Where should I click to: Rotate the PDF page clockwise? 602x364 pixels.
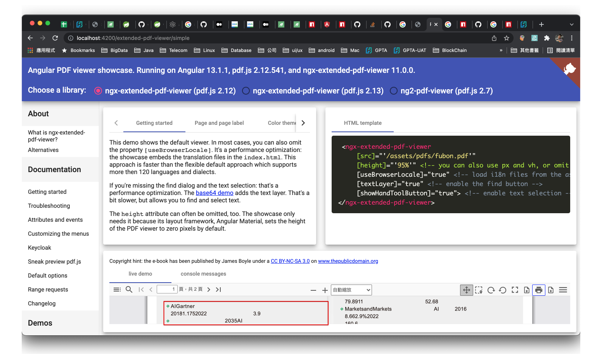[491, 290]
